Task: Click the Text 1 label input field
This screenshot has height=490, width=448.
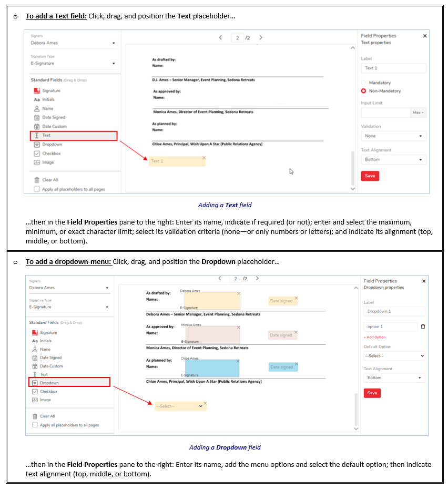Action: point(394,68)
